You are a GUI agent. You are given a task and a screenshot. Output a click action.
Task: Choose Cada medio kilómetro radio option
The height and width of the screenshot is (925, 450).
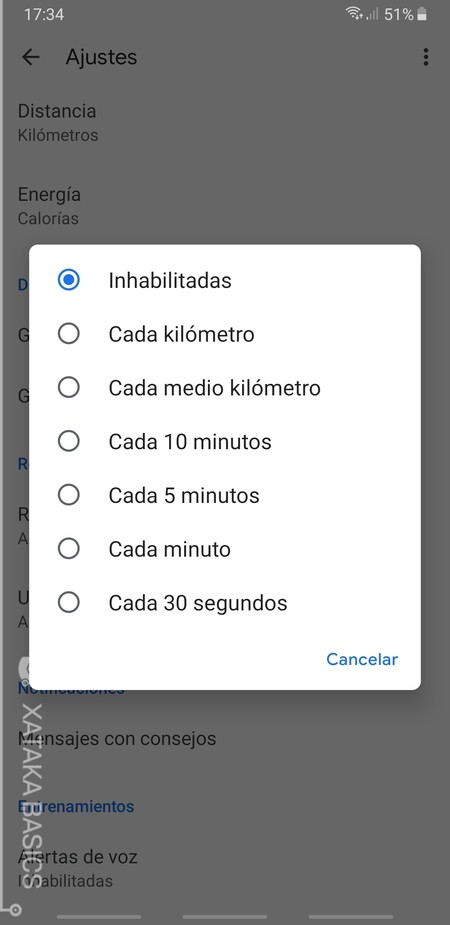coord(225,388)
